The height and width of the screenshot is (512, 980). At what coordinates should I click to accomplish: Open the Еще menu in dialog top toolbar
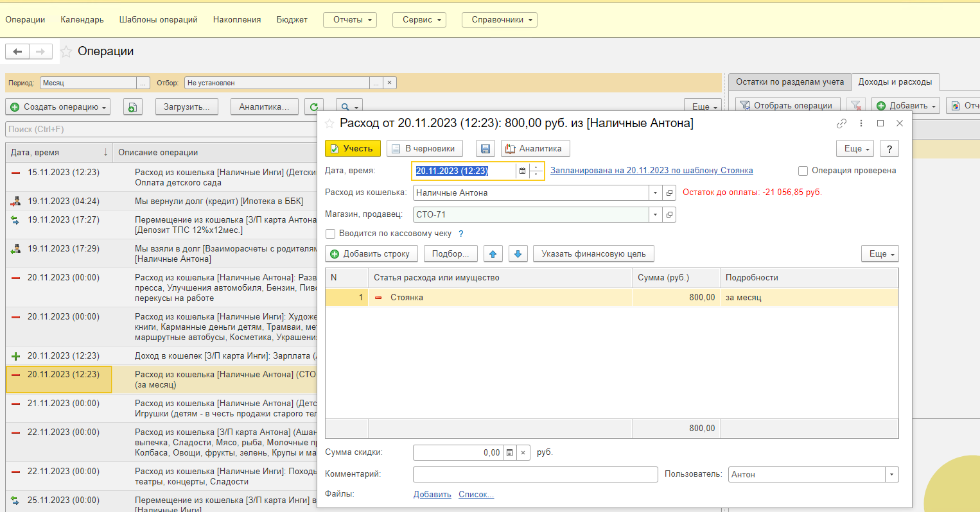coord(855,149)
